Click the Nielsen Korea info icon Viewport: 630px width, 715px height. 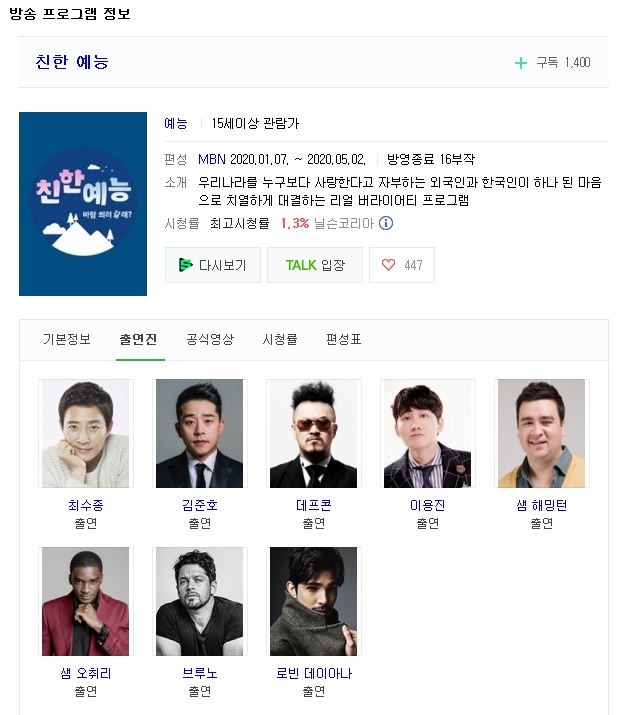[x=386, y=223]
